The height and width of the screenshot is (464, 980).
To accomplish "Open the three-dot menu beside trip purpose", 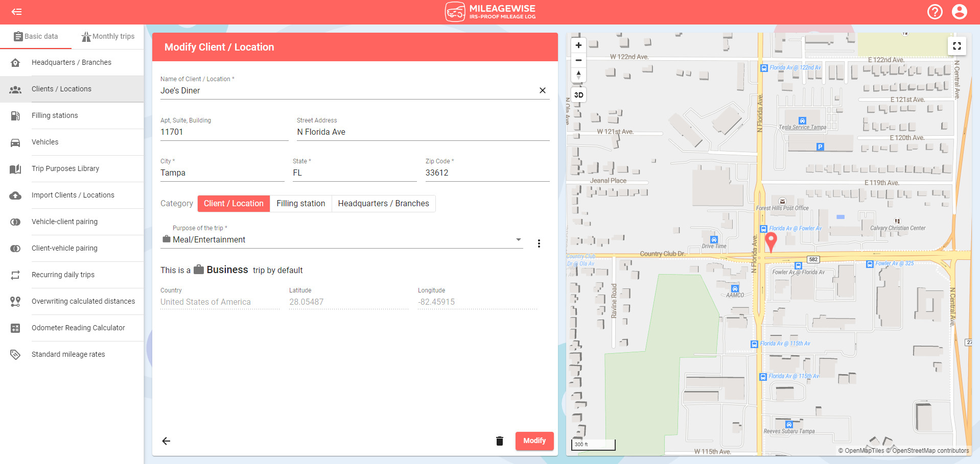I will point(539,243).
